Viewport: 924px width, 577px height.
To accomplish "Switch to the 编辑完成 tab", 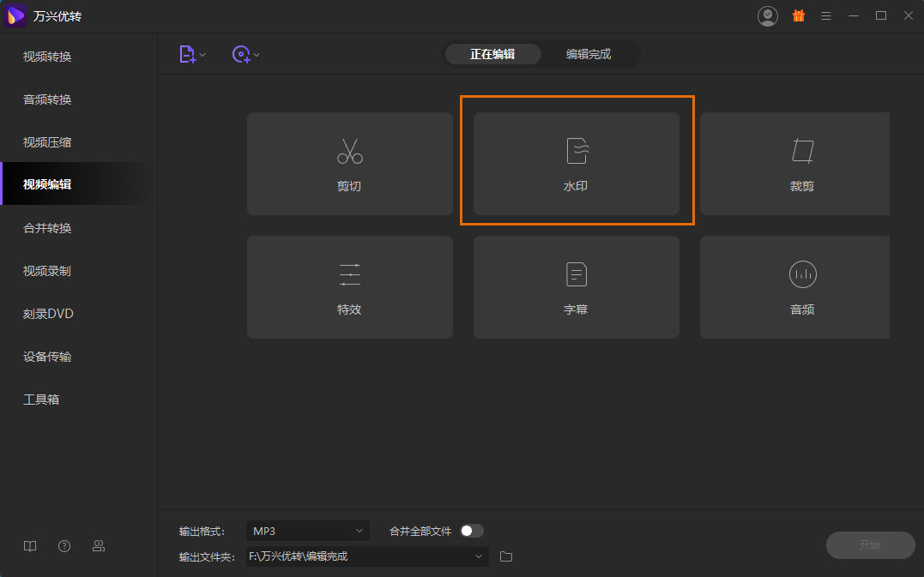I will coord(589,54).
